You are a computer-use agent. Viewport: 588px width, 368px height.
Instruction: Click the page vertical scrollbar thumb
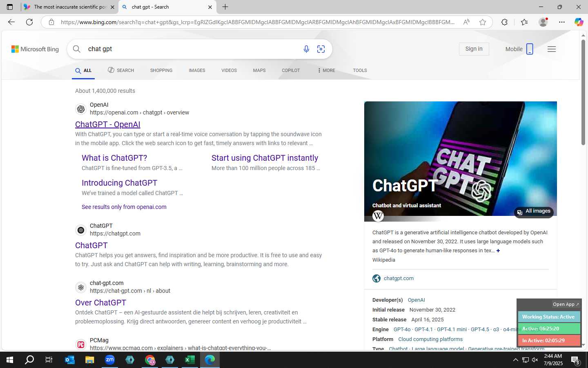point(583,92)
